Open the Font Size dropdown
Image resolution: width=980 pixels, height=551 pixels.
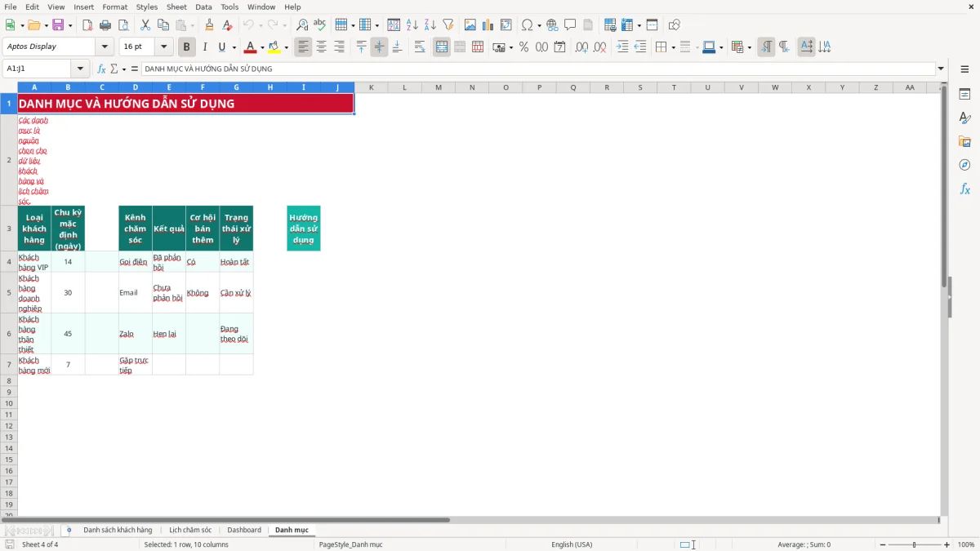tap(163, 47)
